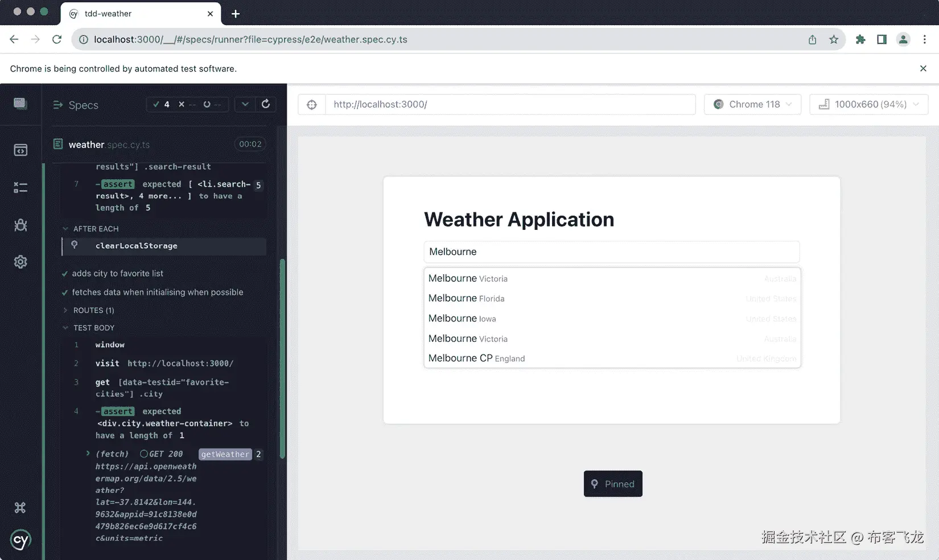This screenshot has height=560, width=939.
Task: Bookmark this tab with the star icon
Action: 834,39
